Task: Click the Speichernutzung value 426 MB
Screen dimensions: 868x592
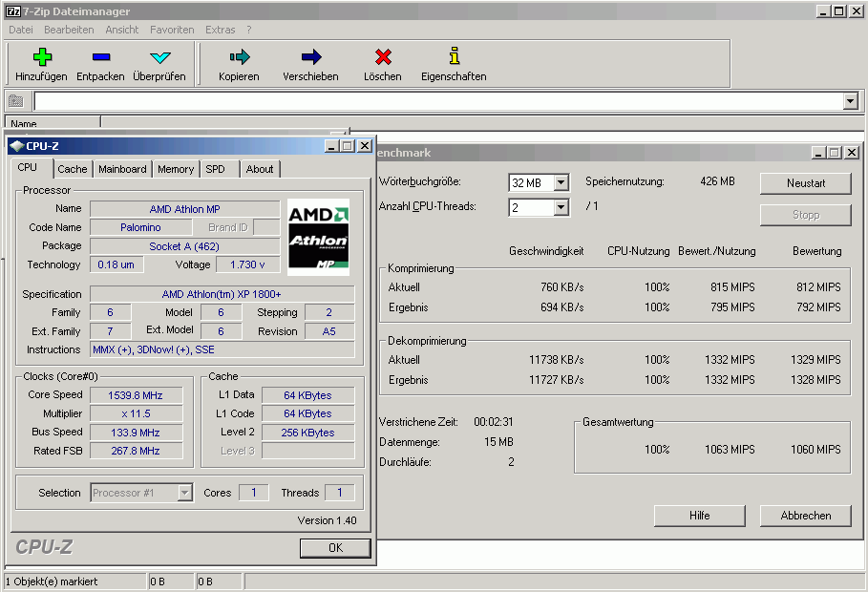Action: [717, 181]
